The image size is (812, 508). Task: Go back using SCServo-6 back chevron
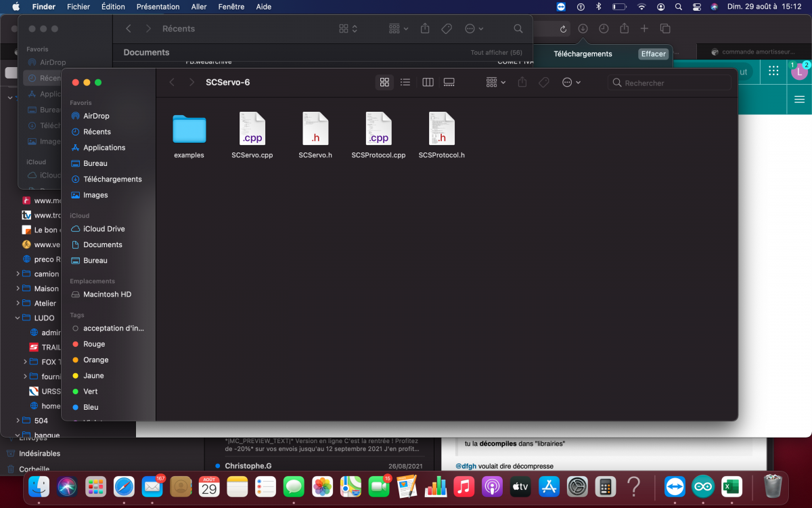point(172,83)
